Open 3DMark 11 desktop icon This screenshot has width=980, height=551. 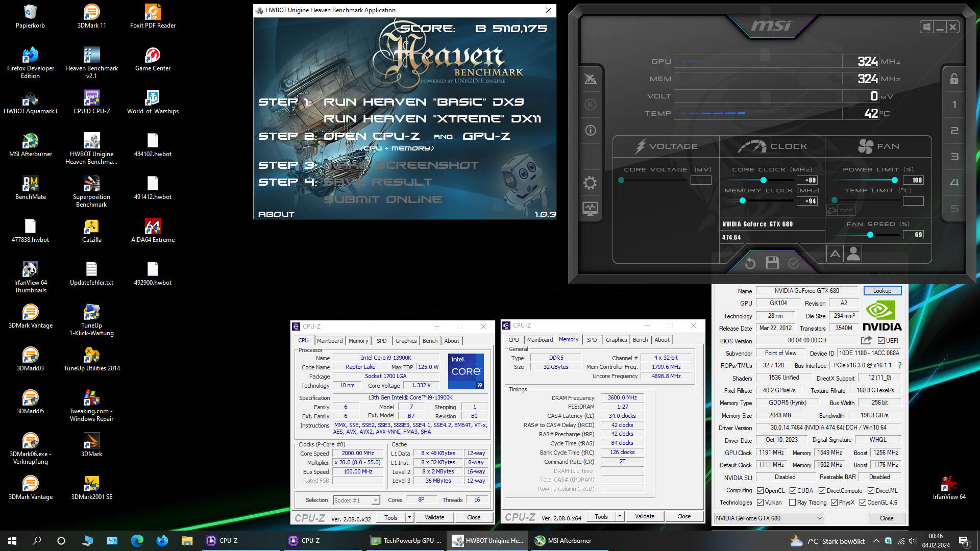point(91,16)
